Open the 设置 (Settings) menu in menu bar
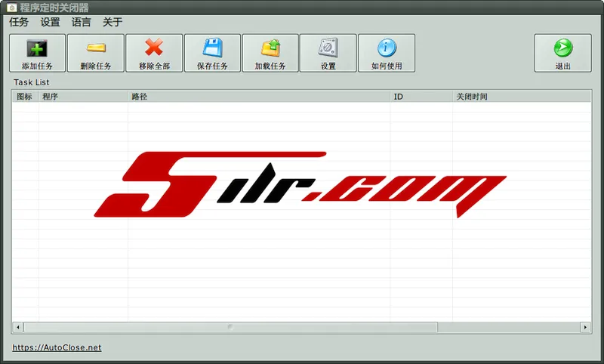Image resolution: width=604 pixels, height=364 pixels. point(51,22)
